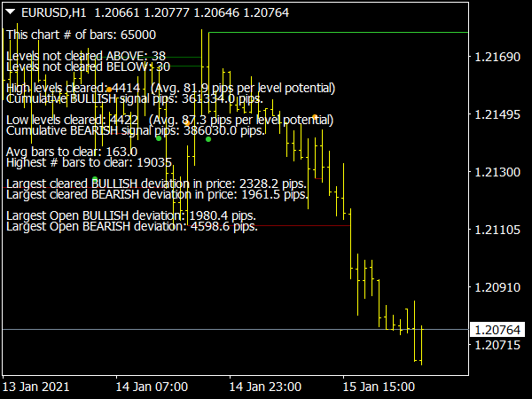Click the 'Low levels cleared: 4422' line
This screenshot has height=399, width=532.
tap(169, 120)
